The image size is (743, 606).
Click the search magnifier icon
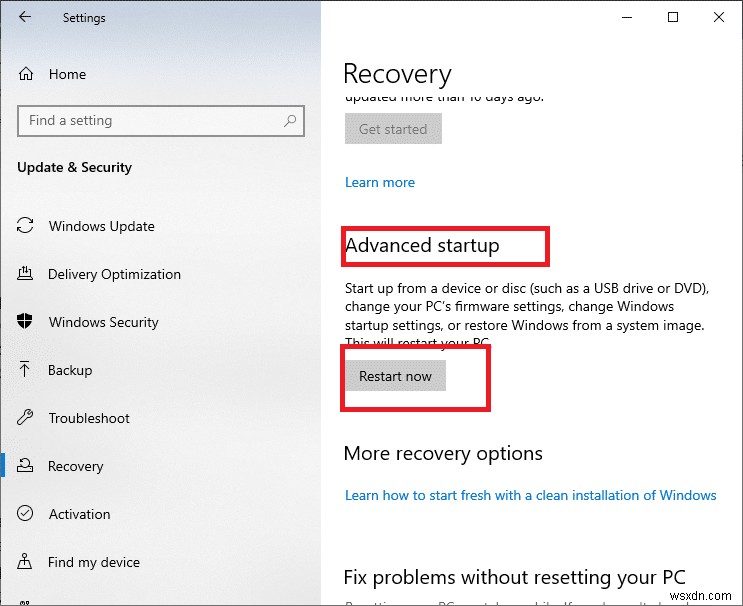(x=290, y=121)
